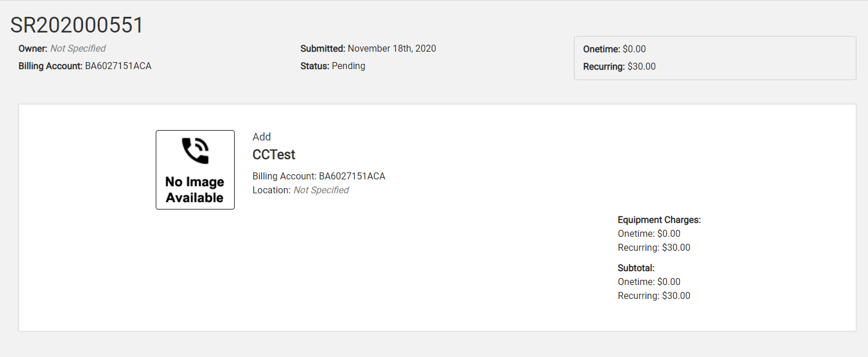Click the Submitted date November 18th, 2020
868x357 pixels.
pos(392,49)
